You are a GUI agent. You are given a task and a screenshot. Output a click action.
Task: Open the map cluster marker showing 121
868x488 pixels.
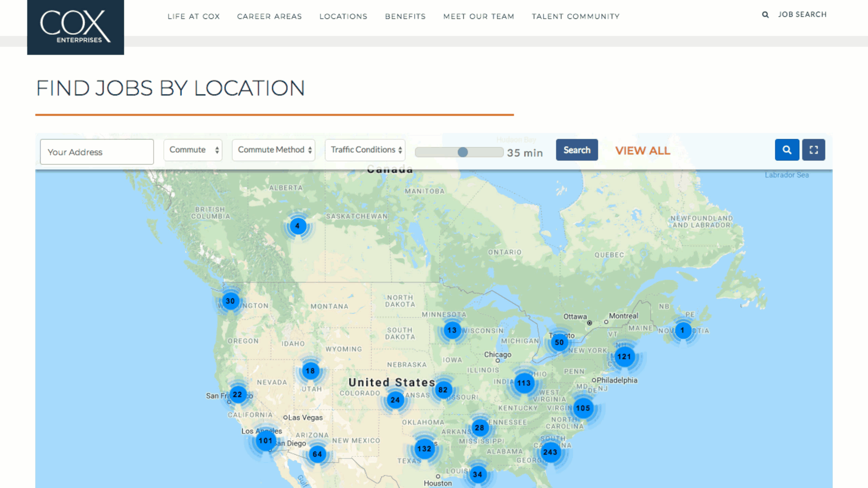[x=624, y=357]
